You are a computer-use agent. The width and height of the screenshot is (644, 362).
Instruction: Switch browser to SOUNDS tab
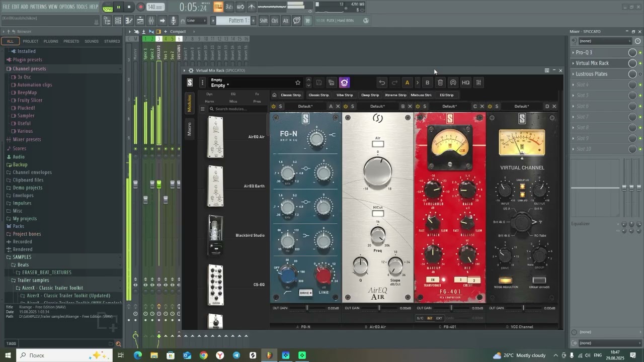(x=92, y=41)
